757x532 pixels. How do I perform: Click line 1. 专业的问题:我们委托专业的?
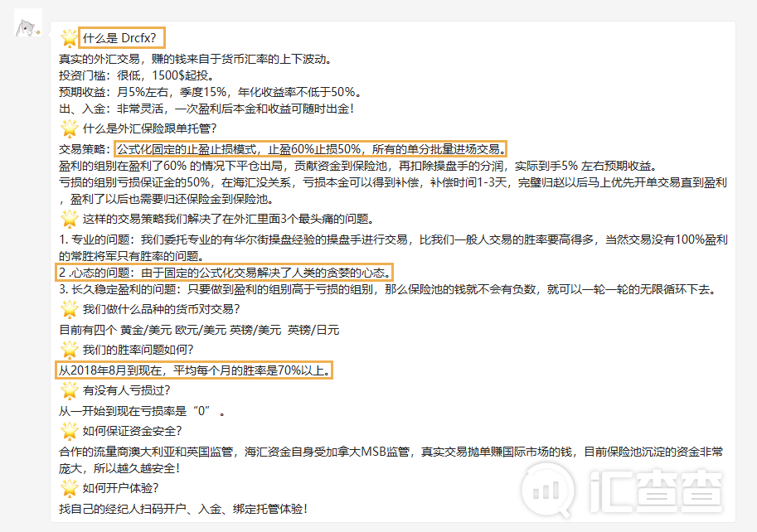393,248
